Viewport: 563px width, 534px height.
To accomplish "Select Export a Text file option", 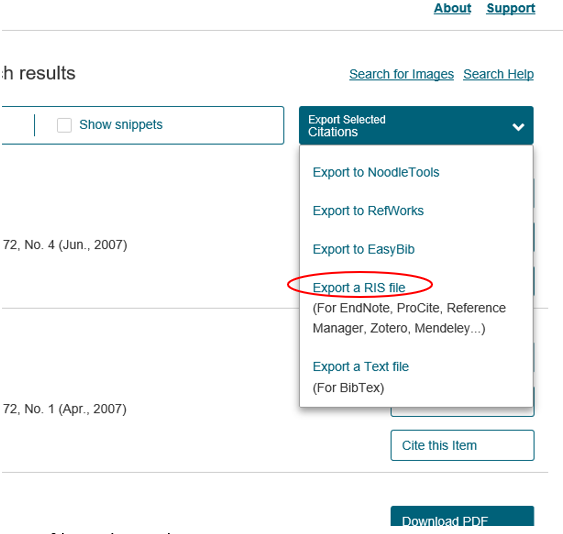I will coord(360,367).
